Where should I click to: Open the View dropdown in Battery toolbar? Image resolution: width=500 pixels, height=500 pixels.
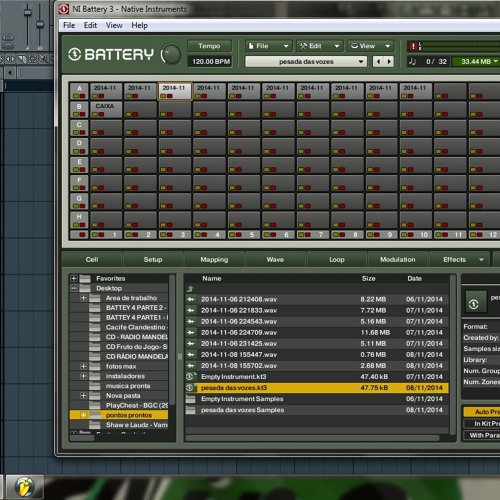[371, 46]
